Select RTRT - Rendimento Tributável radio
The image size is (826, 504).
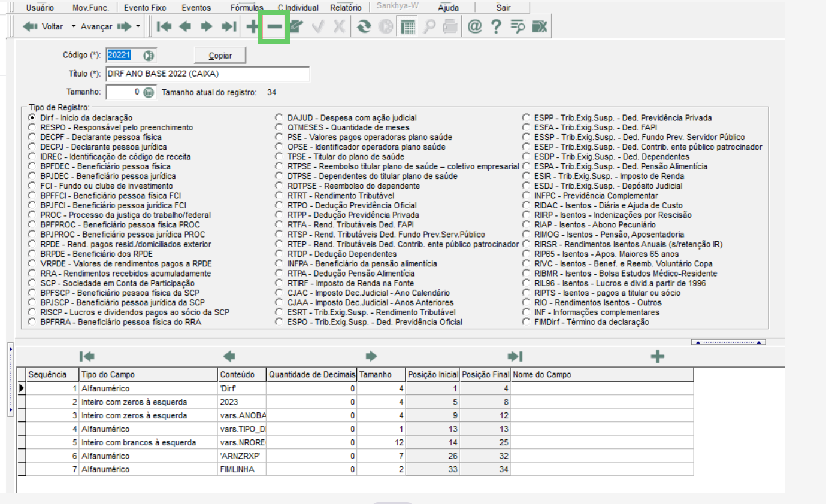coord(279,196)
